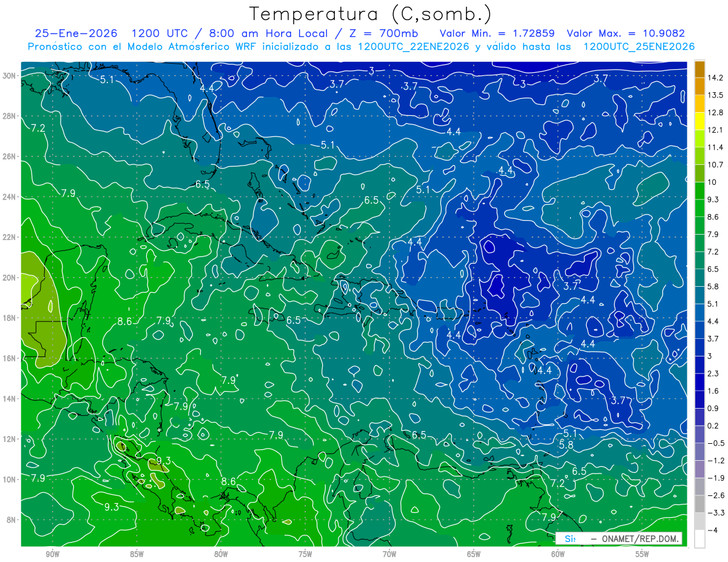Click the 9.3 contour label near 8N, 86W
728x562 pixels.
[111, 507]
